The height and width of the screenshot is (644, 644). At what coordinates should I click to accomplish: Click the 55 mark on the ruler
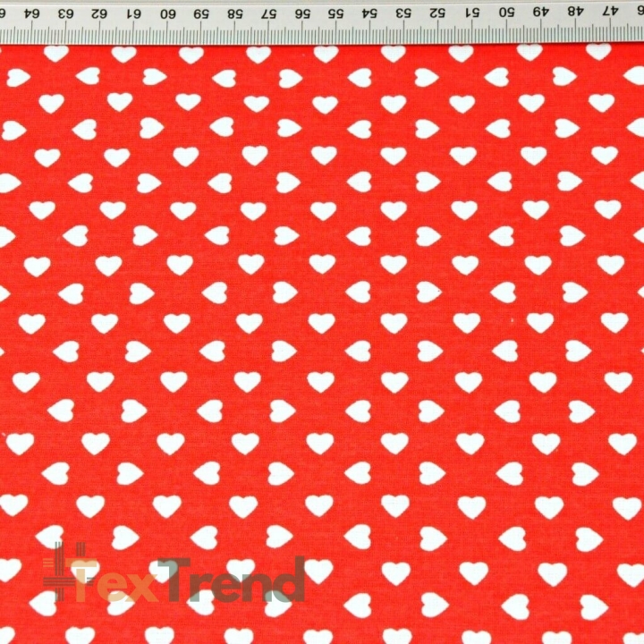pos(336,14)
